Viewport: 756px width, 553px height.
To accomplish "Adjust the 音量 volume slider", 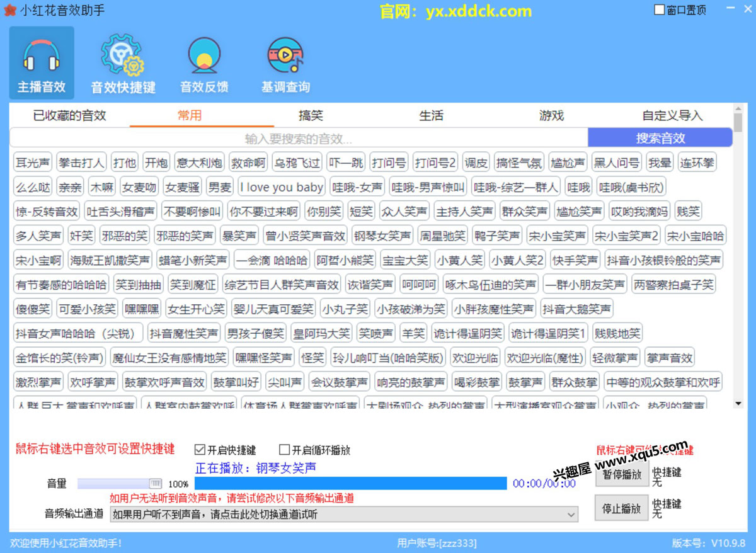I will point(120,484).
